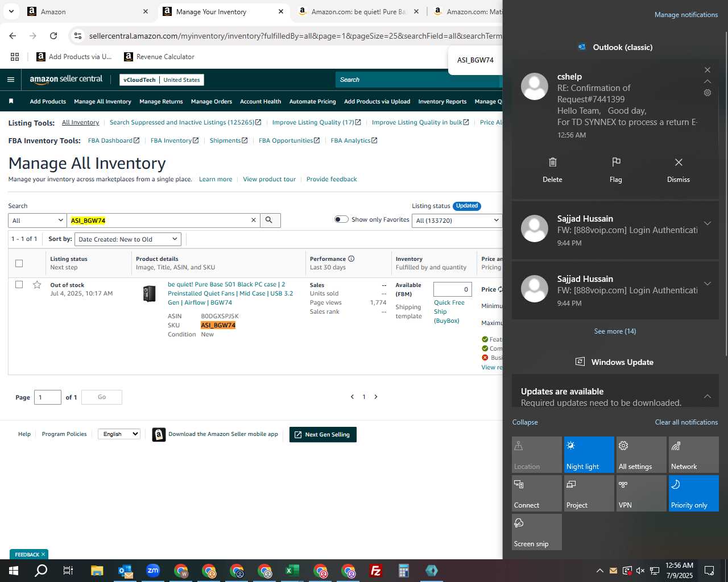728x582 pixels.
Task: Open Account Health menu item
Action: (260, 101)
